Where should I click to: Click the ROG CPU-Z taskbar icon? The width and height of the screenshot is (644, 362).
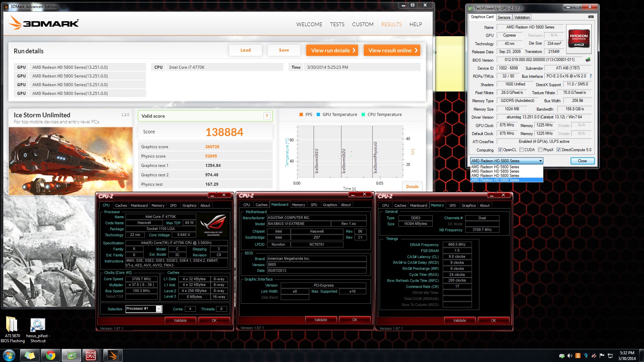click(x=91, y=355)
